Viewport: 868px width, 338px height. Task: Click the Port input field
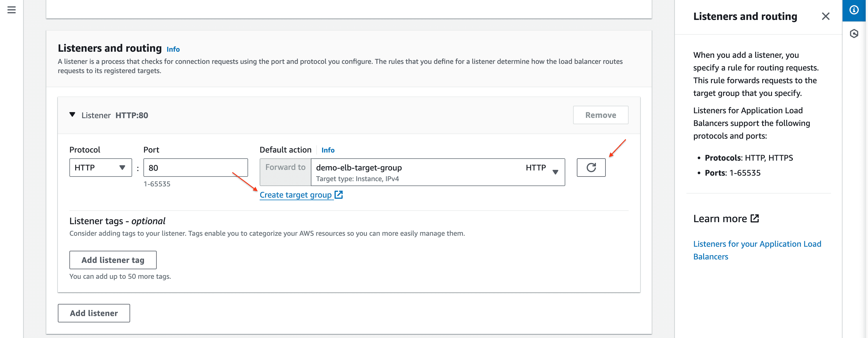195,167
